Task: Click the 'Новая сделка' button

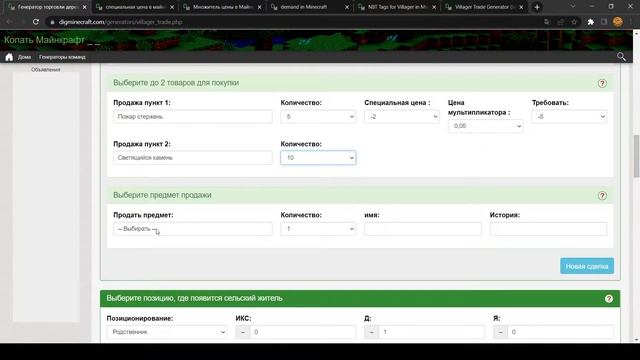Action: coord(587,266)
